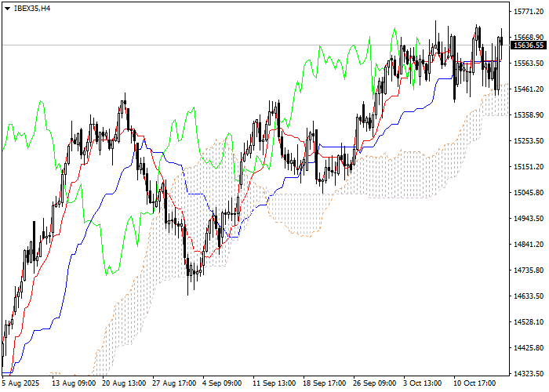The width and height of the screenshot is (549, 392).
Task: Click the triangle arrow beside IBEX35,H4
Action: 7,8
